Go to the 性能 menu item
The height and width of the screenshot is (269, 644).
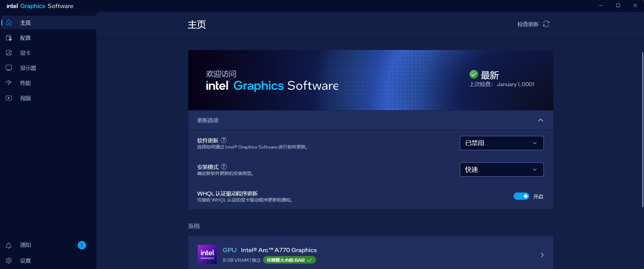click(26, 83)
